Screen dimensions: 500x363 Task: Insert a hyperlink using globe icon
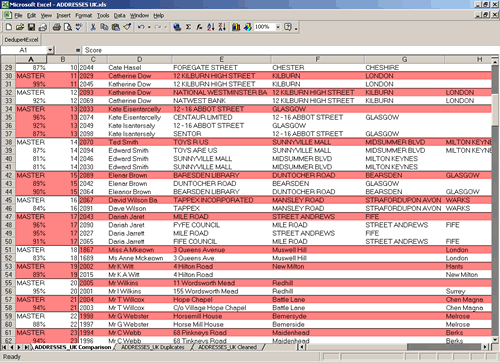[x=177, y=27]
